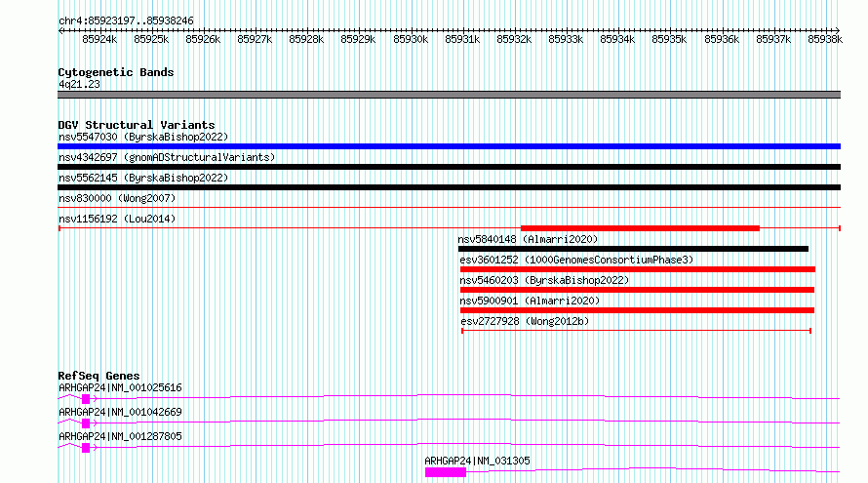
Task: Select the Cytogenetic Bands track heading
Action: pos(116,72)
